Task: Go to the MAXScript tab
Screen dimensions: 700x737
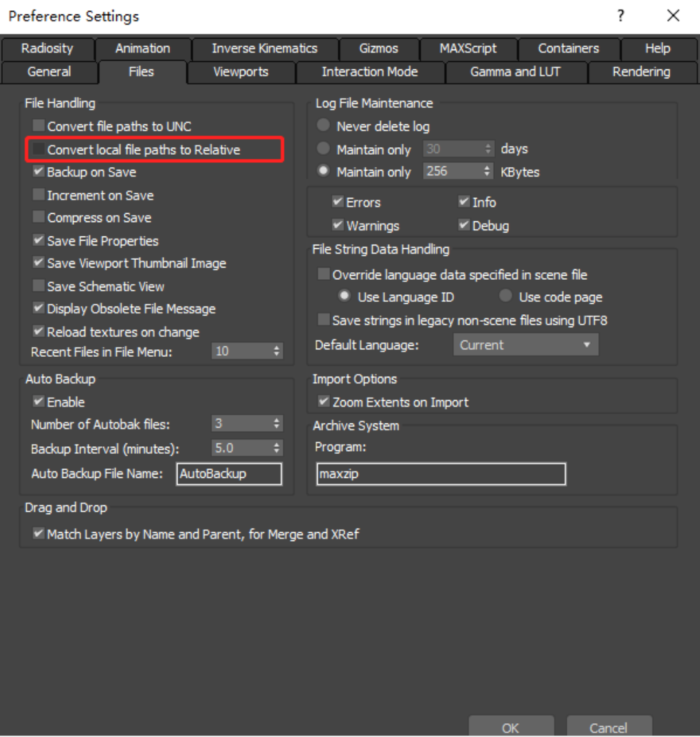Action: 468,48
